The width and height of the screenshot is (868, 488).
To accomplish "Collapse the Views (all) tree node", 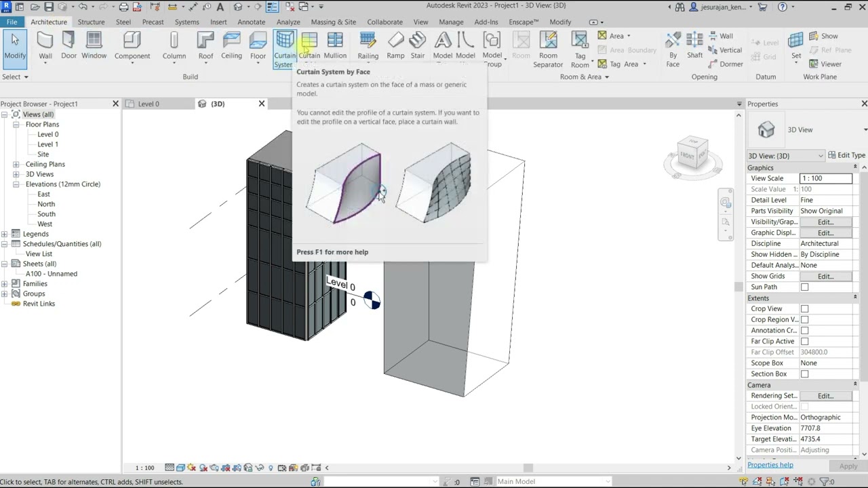I will click(5, 115).
